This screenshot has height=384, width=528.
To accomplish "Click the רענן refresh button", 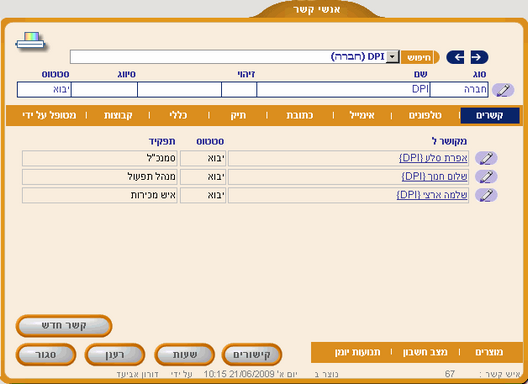I will 115,354.
